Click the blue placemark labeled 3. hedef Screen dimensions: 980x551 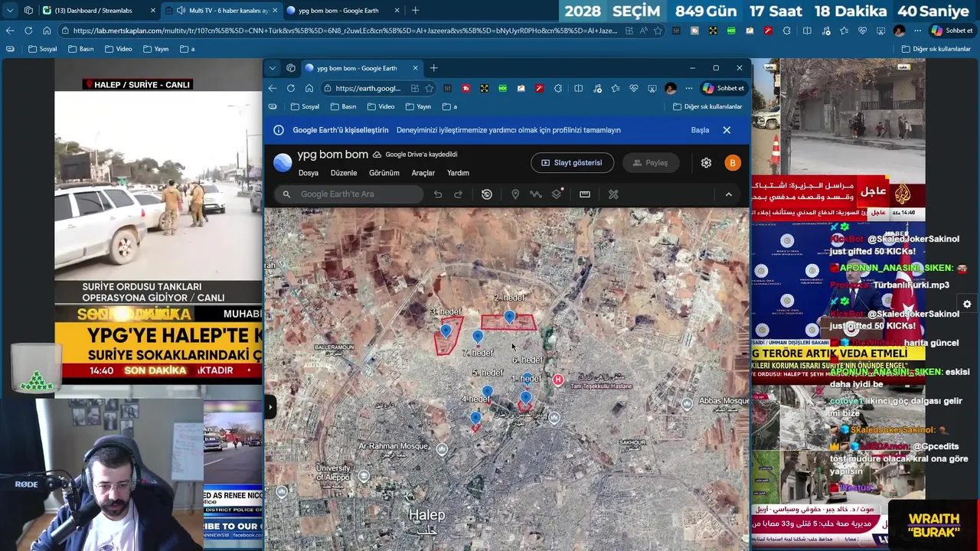(446, 331)
